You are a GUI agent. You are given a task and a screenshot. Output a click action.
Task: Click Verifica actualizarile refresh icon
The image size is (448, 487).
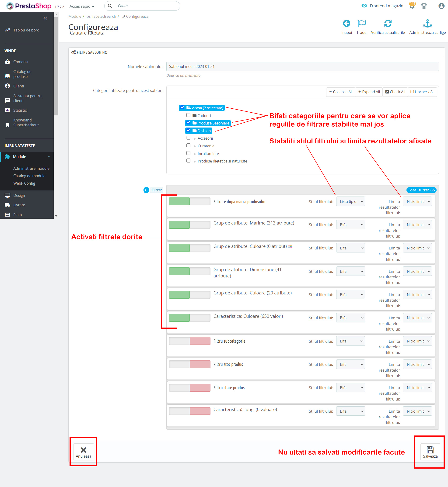(x=388, y=24)
